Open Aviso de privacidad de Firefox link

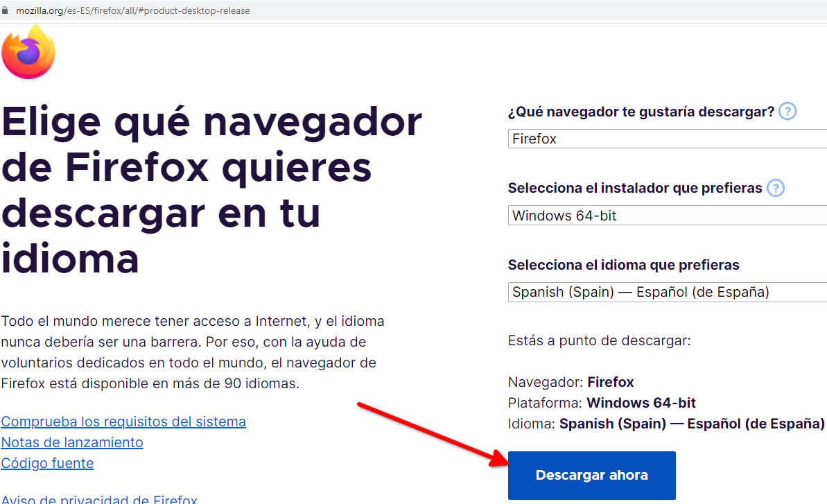99,498
